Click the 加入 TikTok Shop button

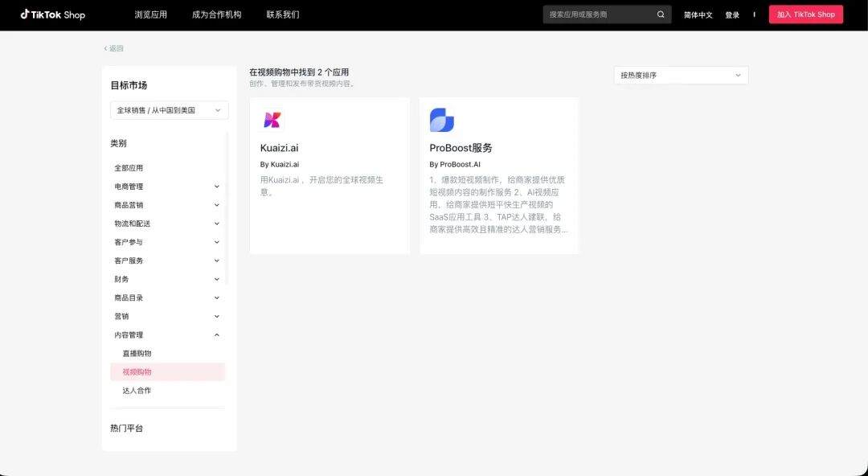coord(805,14)
